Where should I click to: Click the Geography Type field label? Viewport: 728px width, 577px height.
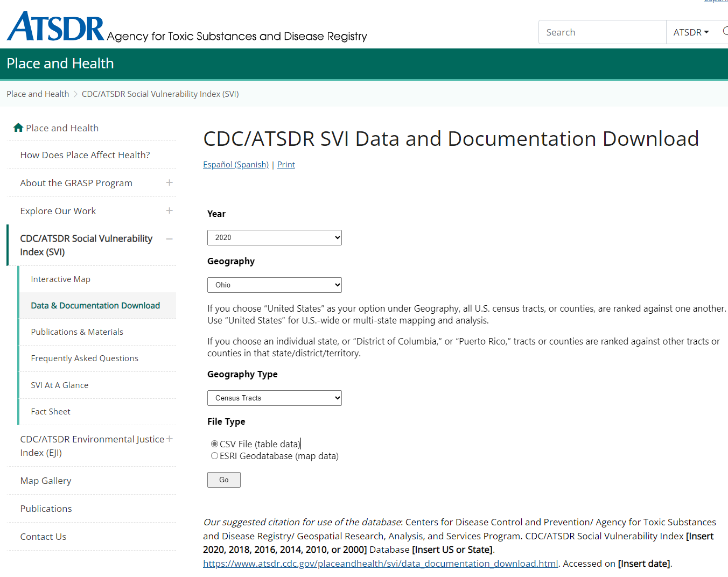click(242, 374)
